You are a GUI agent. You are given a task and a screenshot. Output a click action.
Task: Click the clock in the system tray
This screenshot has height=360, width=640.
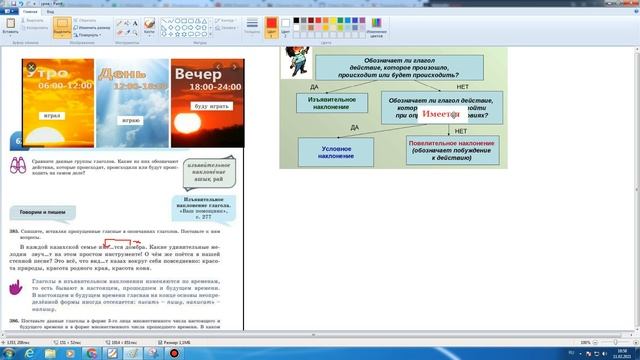click(x=622, y=353)
